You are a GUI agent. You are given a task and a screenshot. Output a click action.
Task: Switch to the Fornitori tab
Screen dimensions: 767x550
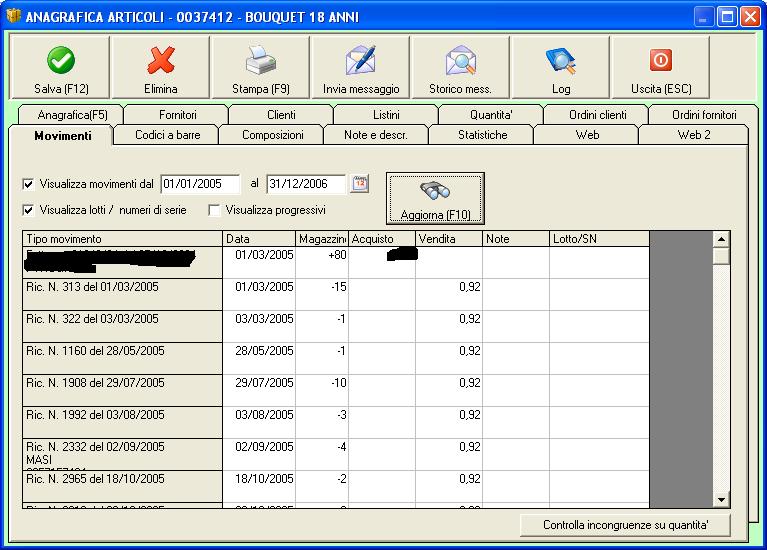click(x=178, y=115)
